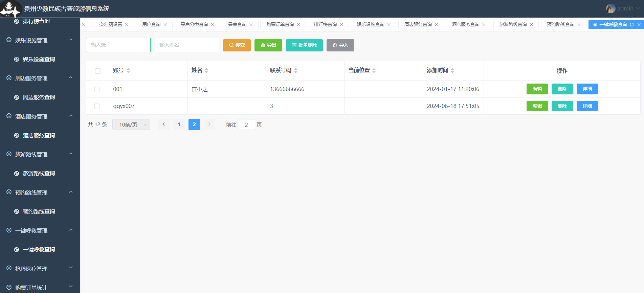Viewport: 644px width, 293px height.
Task: Check the row for account qqyx007
Action: click(97, 106)
